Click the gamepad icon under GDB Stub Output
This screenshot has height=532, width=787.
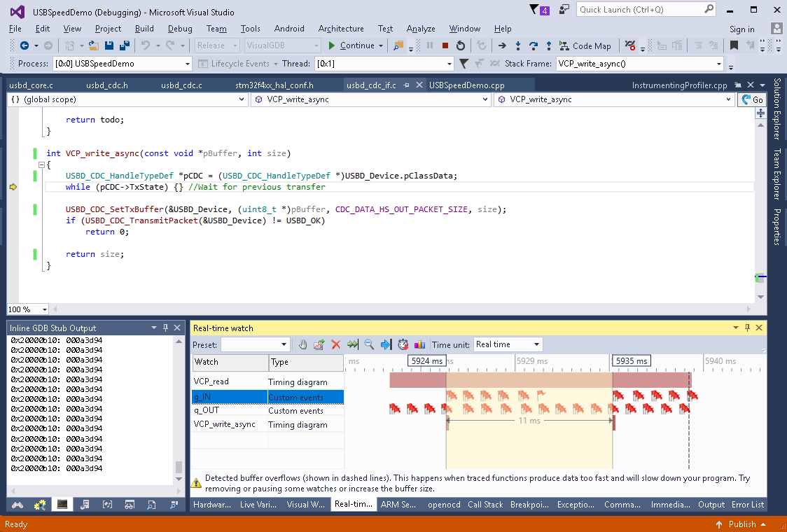(x=18, y=505)
